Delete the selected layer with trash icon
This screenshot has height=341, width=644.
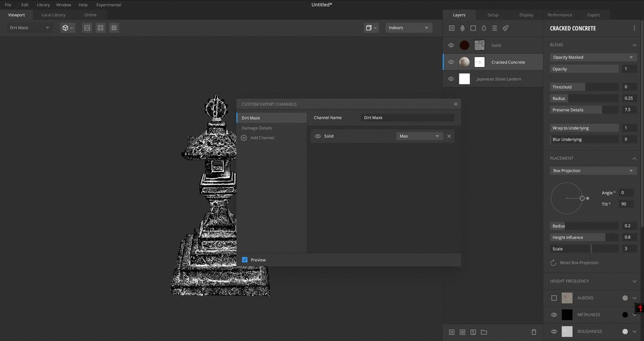533,332
